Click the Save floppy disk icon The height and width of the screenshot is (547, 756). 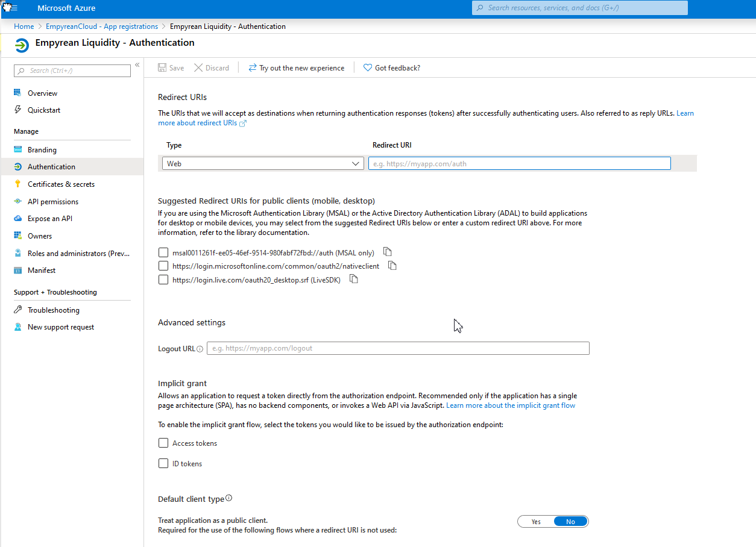[162, 68]
